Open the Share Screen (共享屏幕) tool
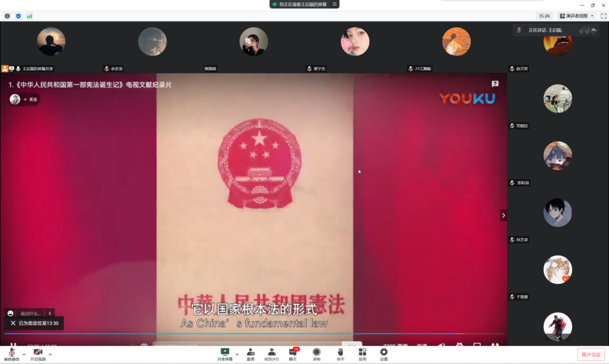Image resolution: width=609 pixels, height=364 pixels. [x=225, y=354]
